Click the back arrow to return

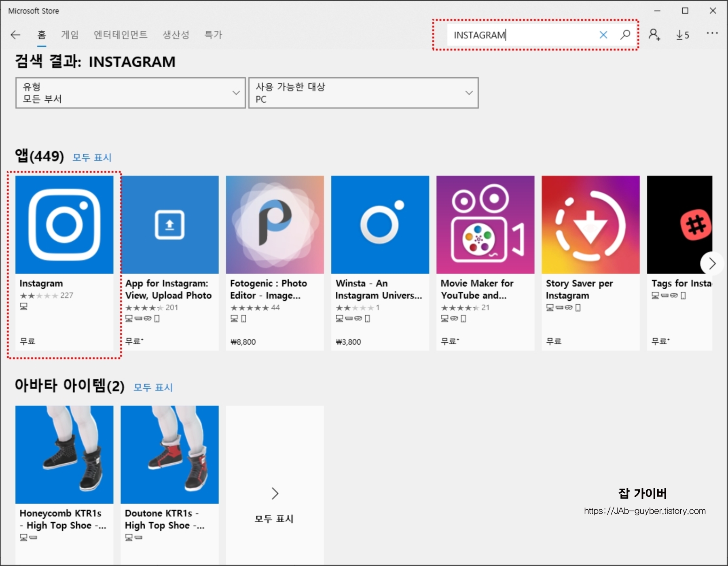[15, 35]
